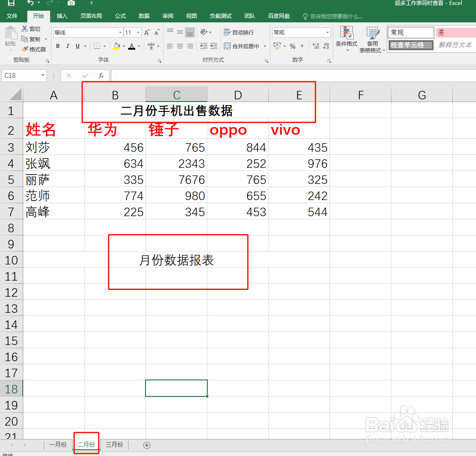Open Format as Table (套用表格格式)

coord(372,39)
